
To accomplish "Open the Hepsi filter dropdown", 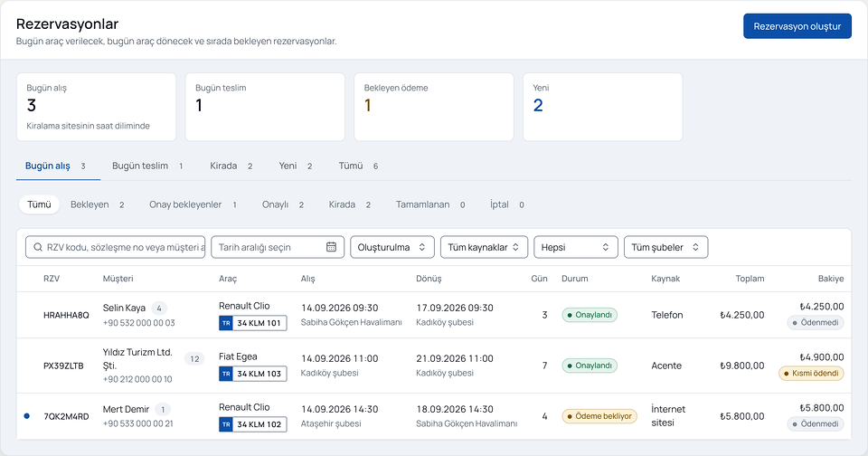I will [x=575, y=247].
